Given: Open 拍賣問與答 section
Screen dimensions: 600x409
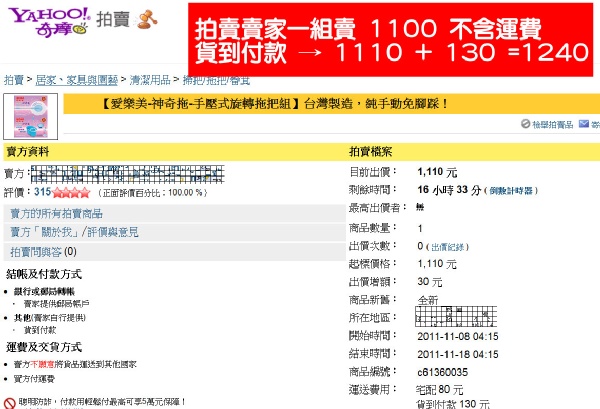Looking at the screenshot, I should [36, 251].
